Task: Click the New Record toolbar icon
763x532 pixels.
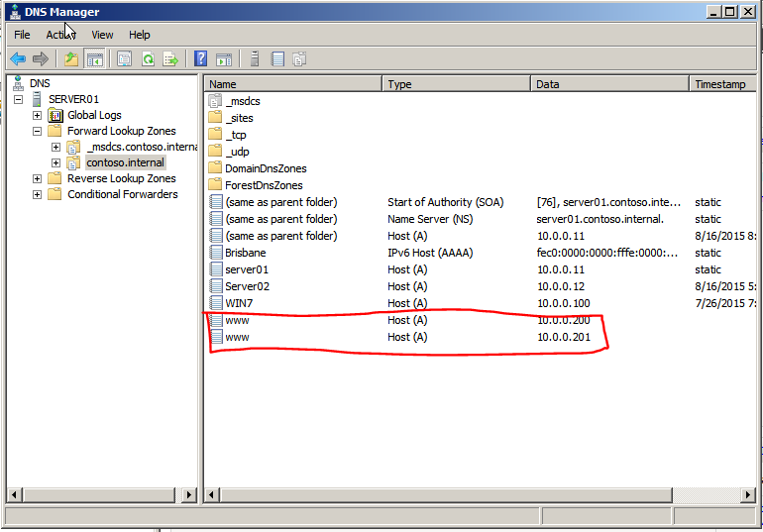Action: tap(277, 59)
